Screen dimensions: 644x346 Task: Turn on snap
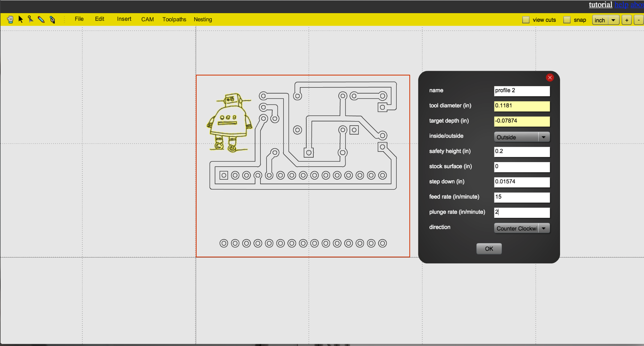click(567, 20)
